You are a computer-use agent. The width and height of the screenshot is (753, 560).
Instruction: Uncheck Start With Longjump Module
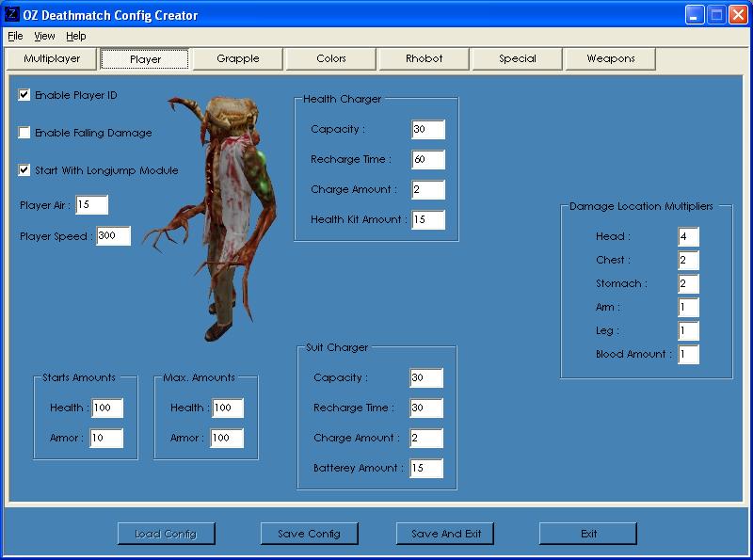(24, 170)
